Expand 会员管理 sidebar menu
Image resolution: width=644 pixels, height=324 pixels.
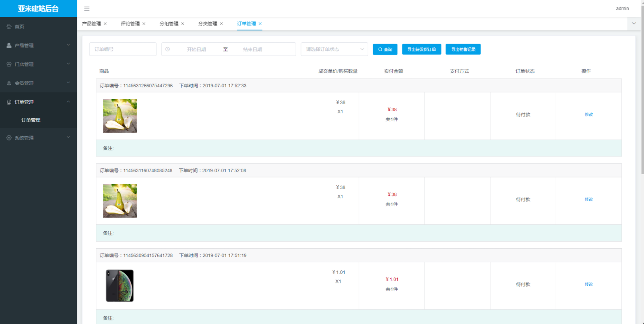38,83
